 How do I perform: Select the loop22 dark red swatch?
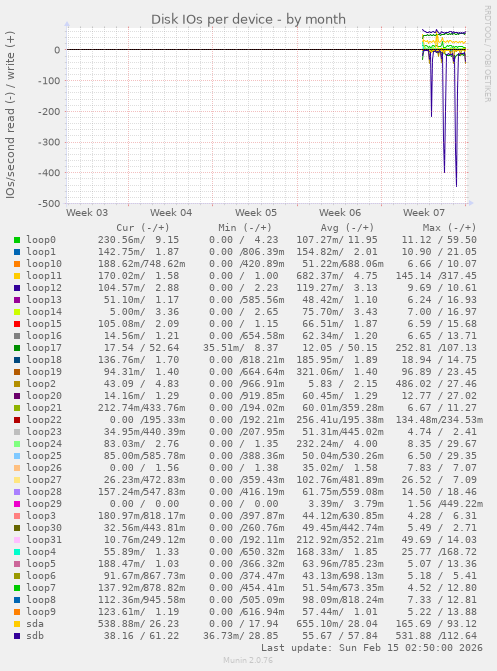point(17,420)
